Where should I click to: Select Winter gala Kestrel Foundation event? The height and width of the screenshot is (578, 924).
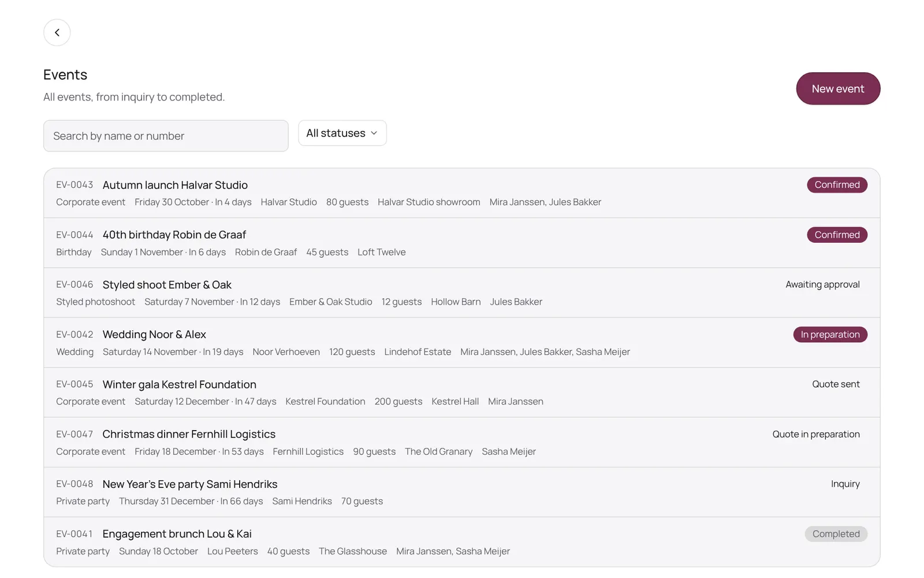click(x=461, y=392)
